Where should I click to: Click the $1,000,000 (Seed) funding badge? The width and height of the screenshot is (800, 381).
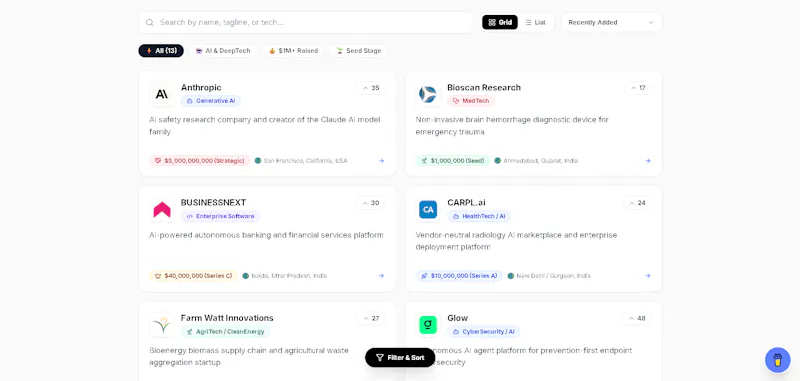[453, 161]
